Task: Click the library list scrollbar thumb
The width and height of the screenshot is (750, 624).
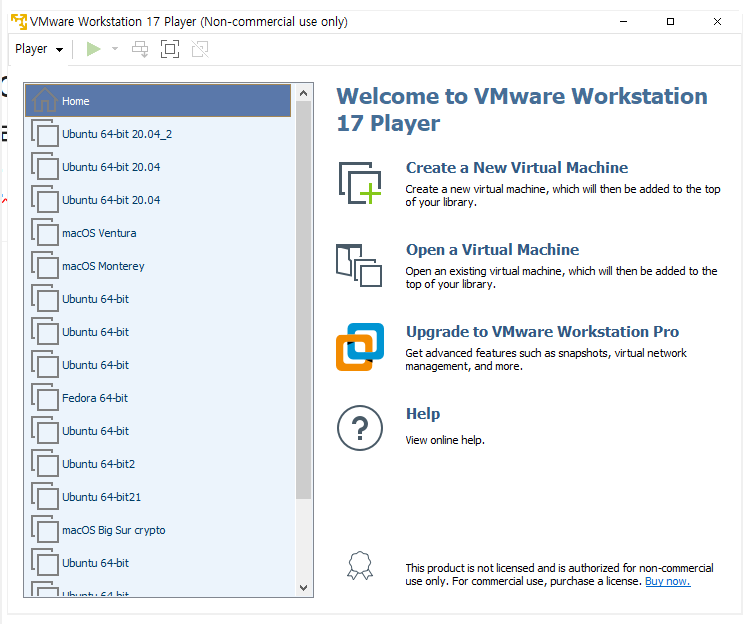Action: tap(303, 300)
